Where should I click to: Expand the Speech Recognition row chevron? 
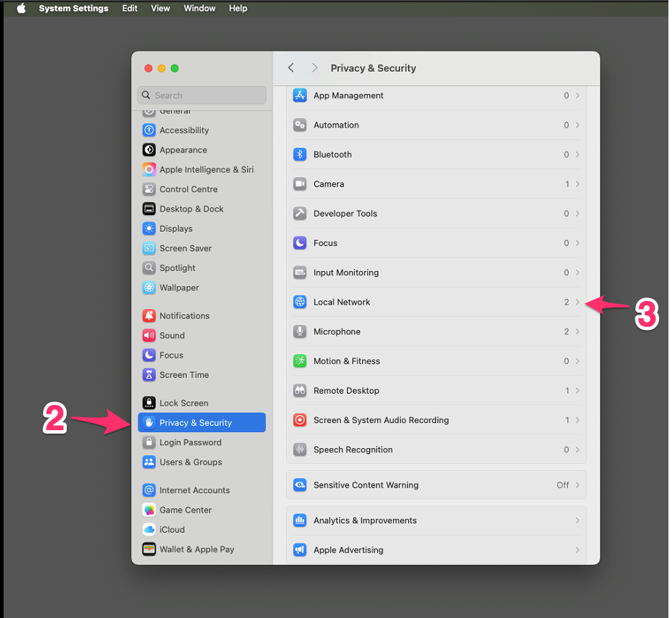click(x=577, y=450)
